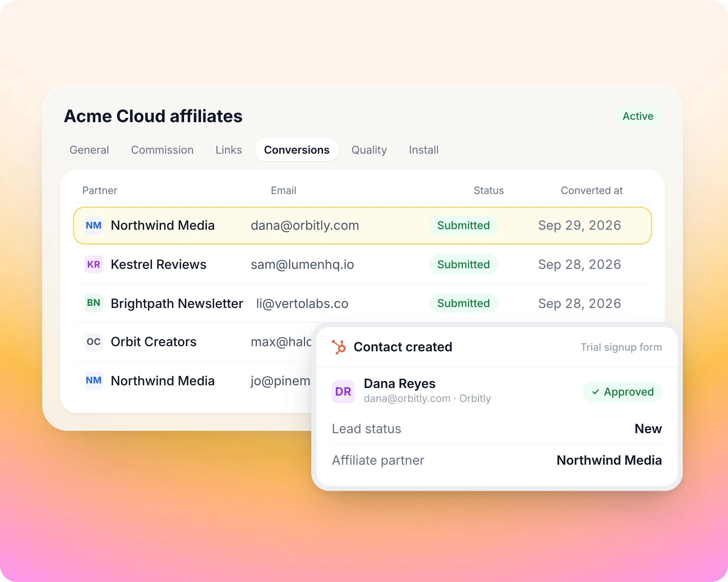Screen dimensions: 728x582
Task: Click the Dana Reyes contact name
Action: [399, 384]
